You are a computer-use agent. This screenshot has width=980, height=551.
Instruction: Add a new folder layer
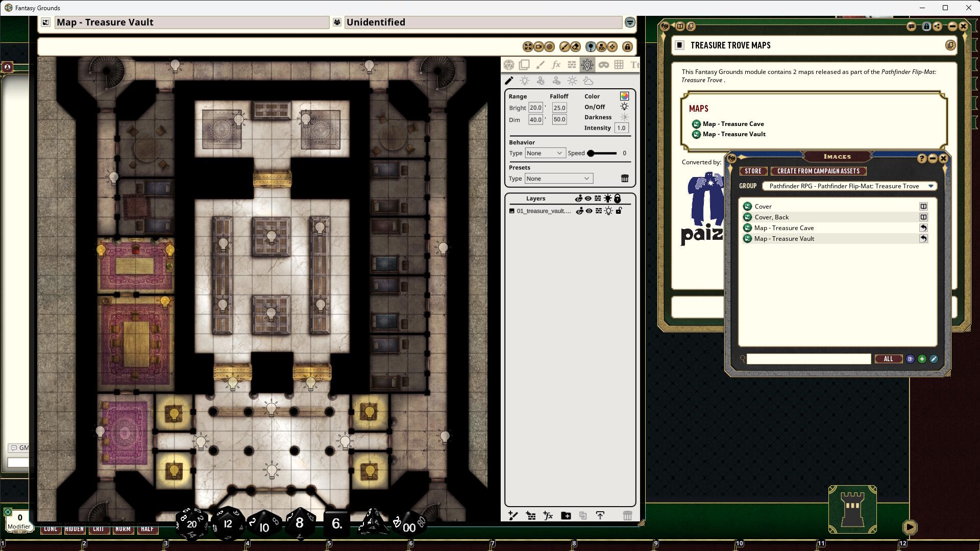(566, 516)
